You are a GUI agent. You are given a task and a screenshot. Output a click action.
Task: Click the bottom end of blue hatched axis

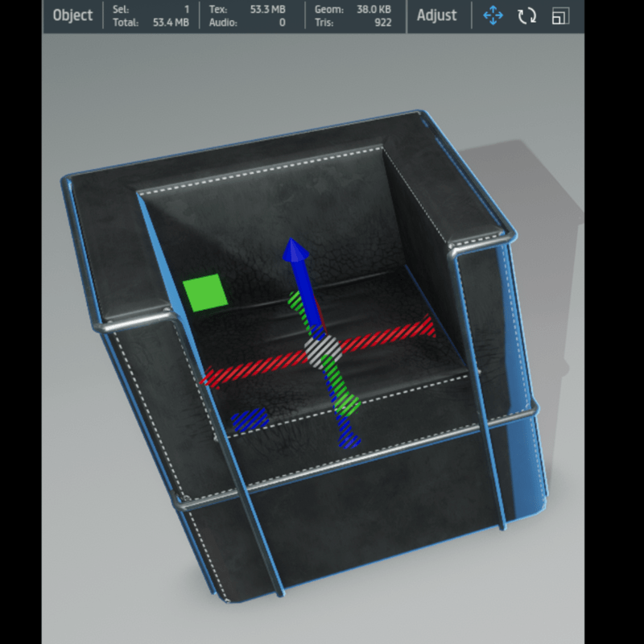coord(350,437)
